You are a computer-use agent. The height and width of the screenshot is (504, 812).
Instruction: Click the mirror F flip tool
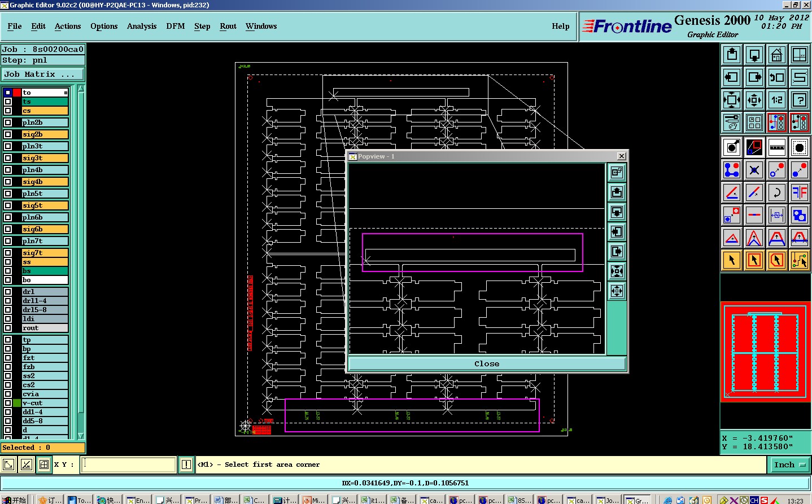[x=800, y=192]
